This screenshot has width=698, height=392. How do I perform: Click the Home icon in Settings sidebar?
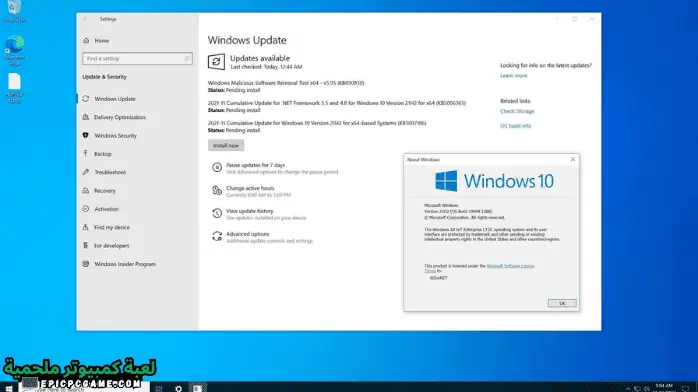[x=86, y=40]
